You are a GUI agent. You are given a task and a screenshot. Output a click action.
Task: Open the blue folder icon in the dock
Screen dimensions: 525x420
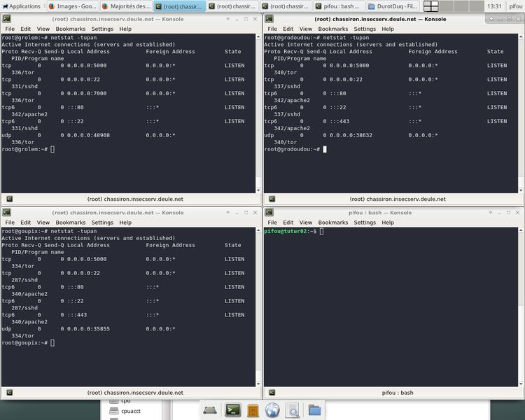pos(314,410)
